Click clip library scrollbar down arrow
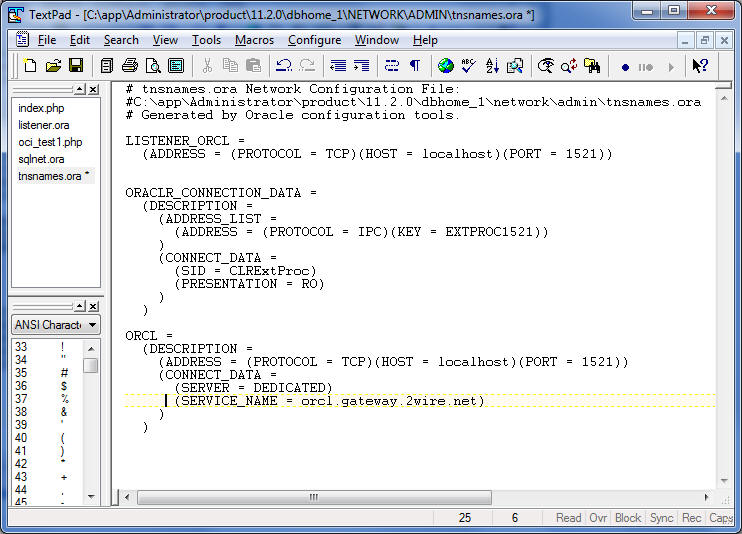 (91, 497)
